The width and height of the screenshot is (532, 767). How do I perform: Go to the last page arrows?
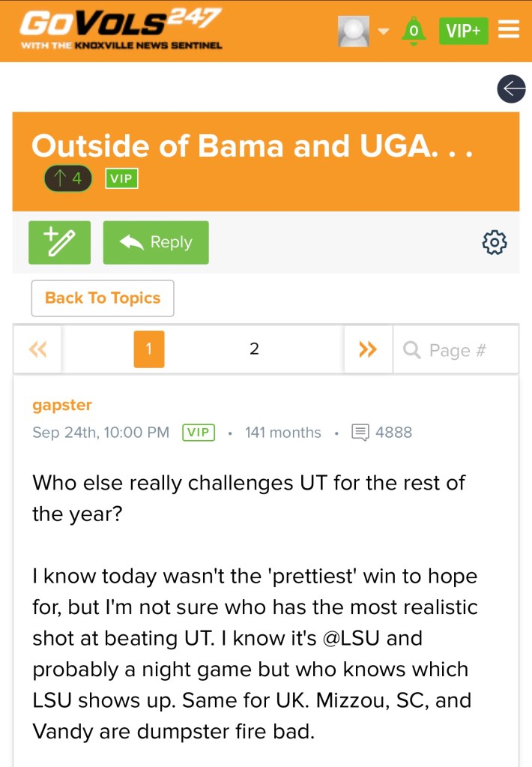click(367, 349)
